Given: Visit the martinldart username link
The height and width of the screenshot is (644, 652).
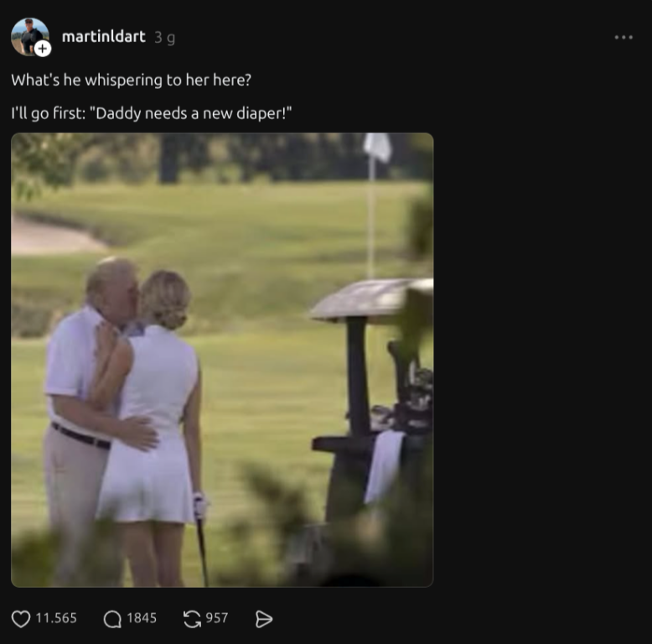Looking at the screenshot, I should pos(104,37).
